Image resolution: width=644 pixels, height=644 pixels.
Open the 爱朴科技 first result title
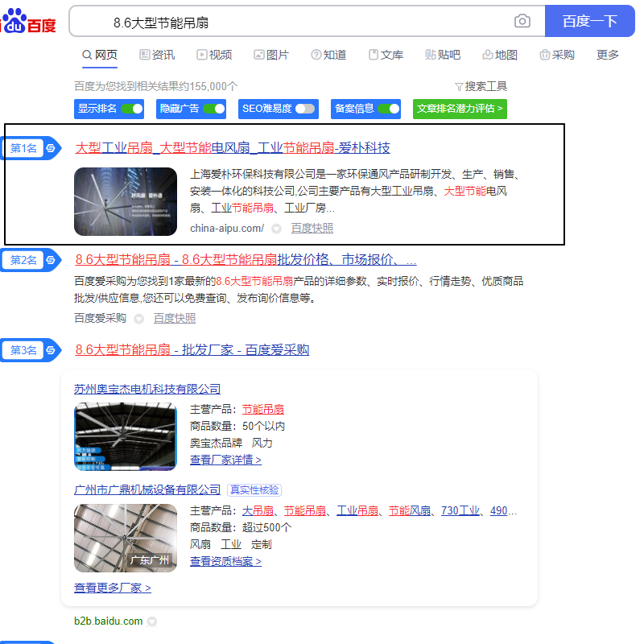[233, 147]
